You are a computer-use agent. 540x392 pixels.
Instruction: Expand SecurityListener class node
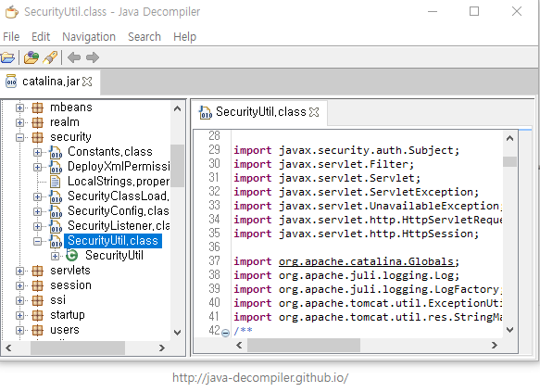click(38, 226)
